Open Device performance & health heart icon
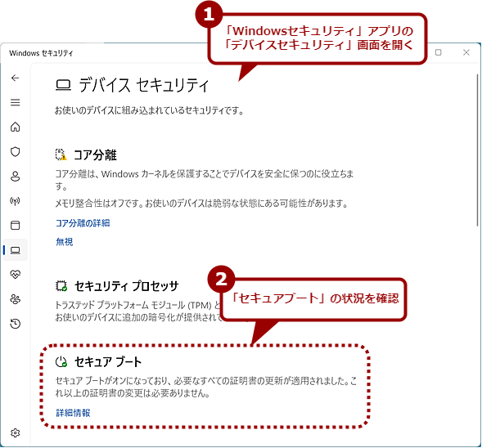482x448 pixels. click(15, 274)
